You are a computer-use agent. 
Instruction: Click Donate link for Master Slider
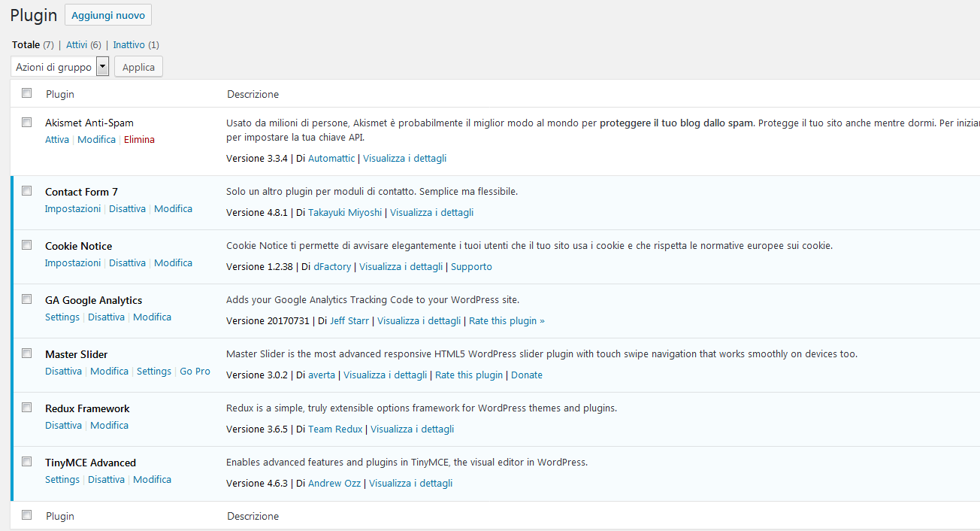tap(526, 375)
